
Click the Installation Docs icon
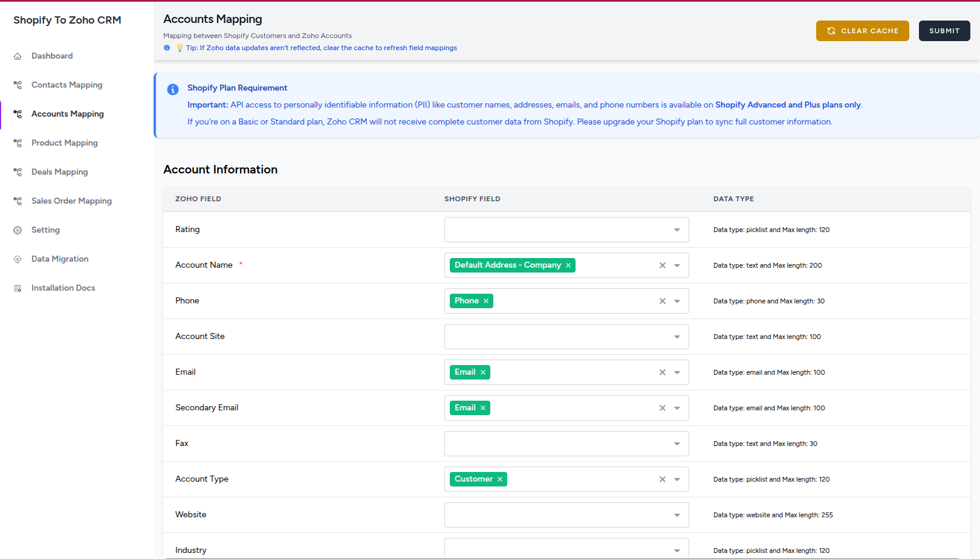18,288
